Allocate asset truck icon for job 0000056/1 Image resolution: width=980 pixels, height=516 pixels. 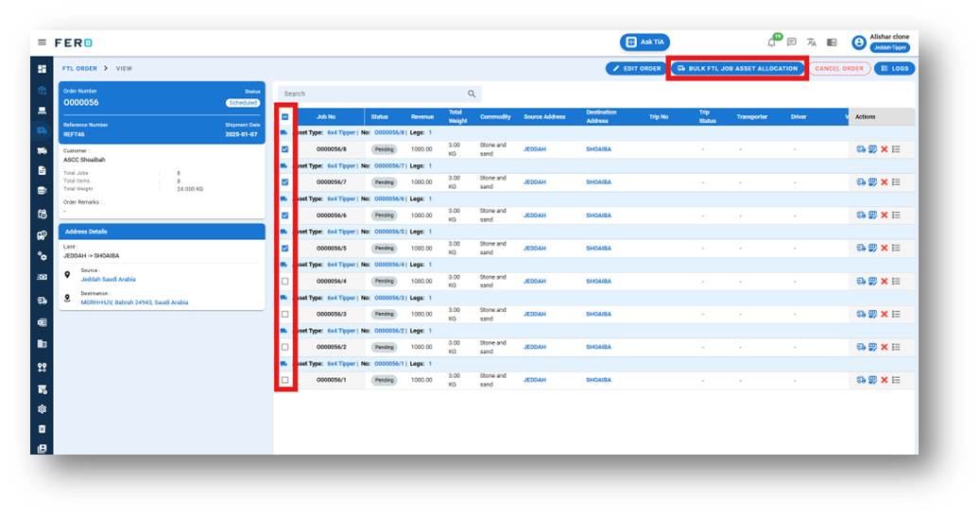[x=861, y=380]
